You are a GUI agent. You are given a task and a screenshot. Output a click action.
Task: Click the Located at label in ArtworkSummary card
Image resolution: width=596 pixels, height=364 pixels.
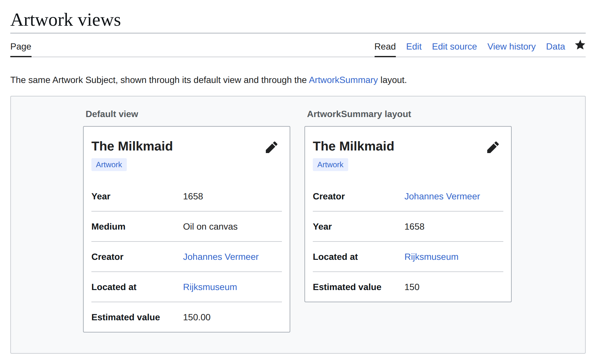(335, 257)
